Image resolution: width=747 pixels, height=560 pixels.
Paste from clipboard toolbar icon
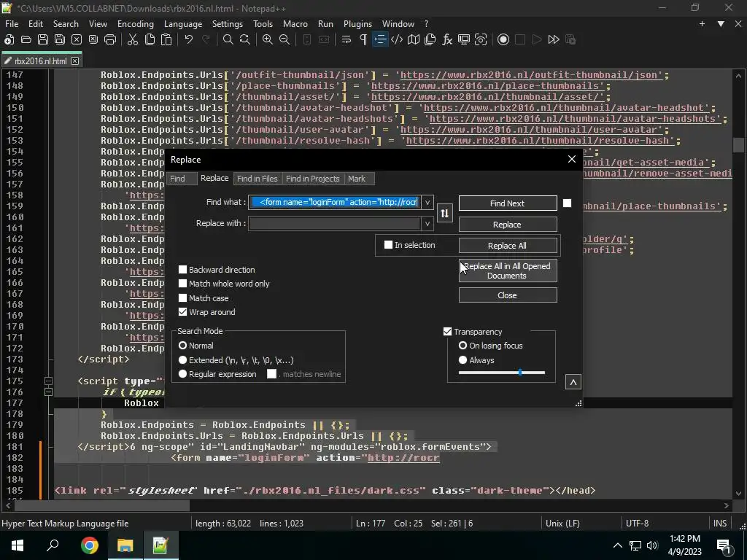point(166,39)
